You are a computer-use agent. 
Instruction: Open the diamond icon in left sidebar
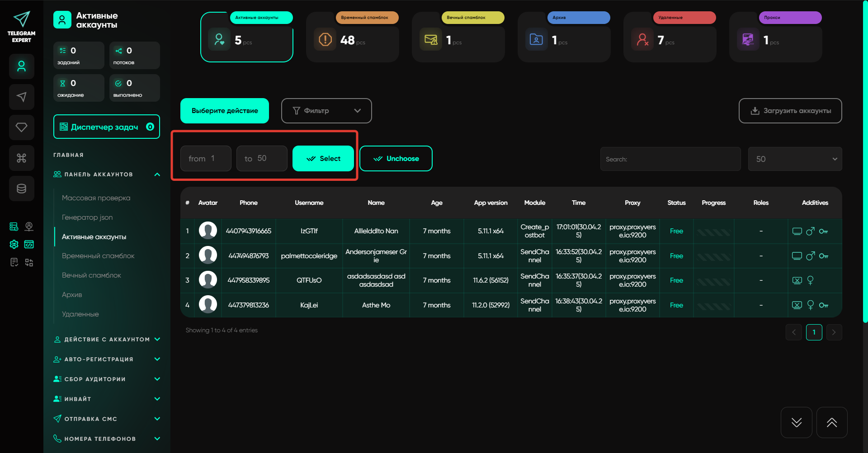pos(21,127)
